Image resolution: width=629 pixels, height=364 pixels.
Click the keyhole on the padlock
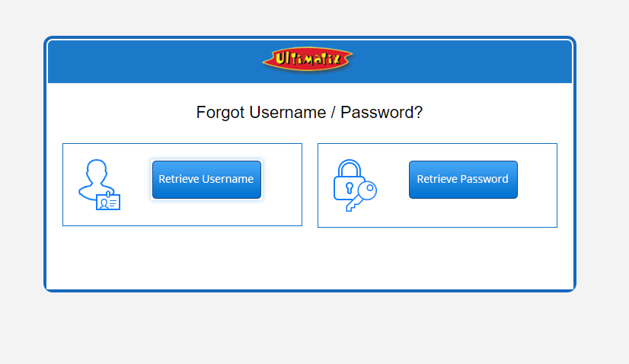click(350, 188)
